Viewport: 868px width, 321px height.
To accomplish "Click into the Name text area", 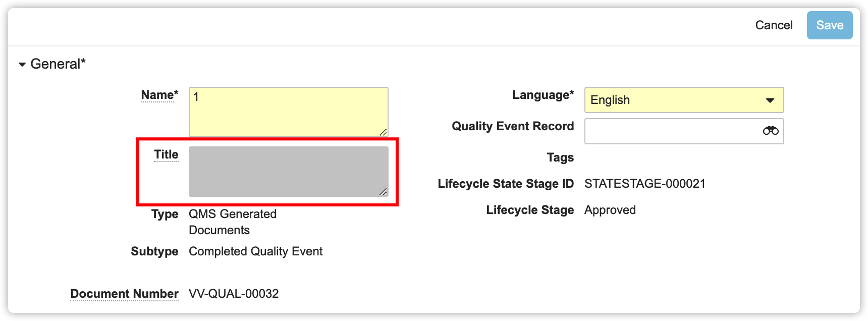I will click(288, 112).
